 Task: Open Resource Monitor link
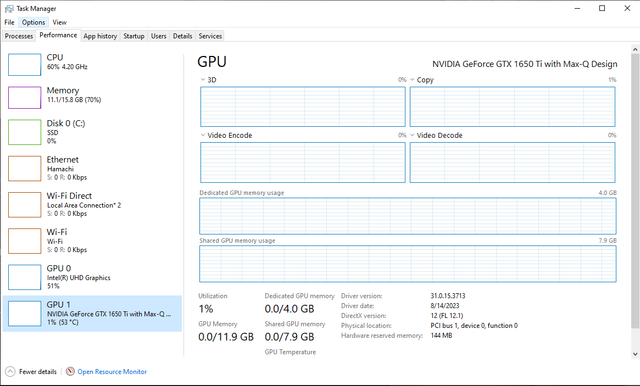tap(112, 372)
